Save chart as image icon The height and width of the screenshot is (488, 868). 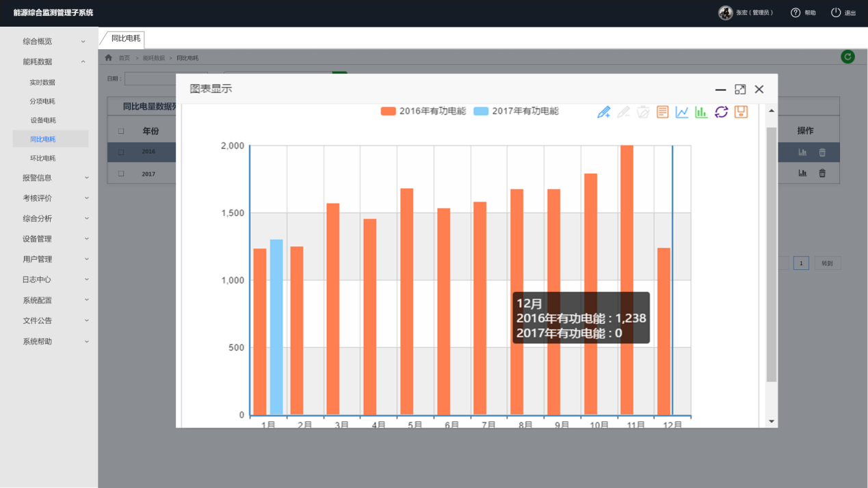click(741, 112)
